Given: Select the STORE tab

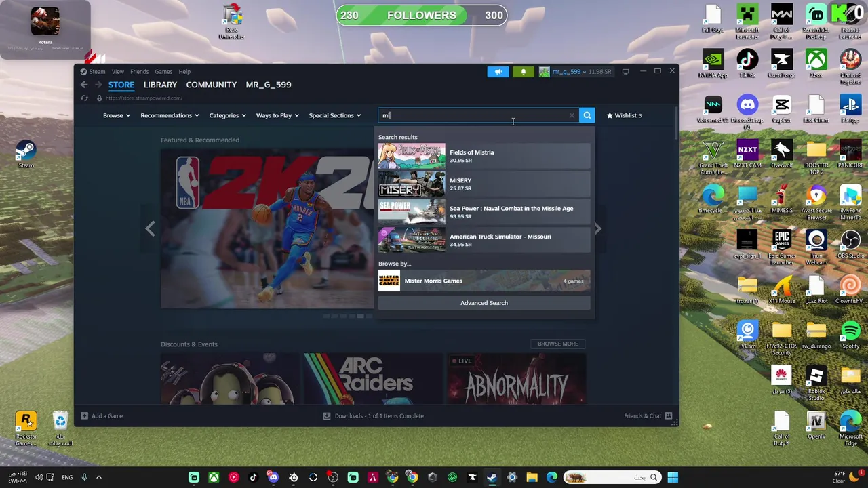Looking at the screenshot, I should [121, 85].
